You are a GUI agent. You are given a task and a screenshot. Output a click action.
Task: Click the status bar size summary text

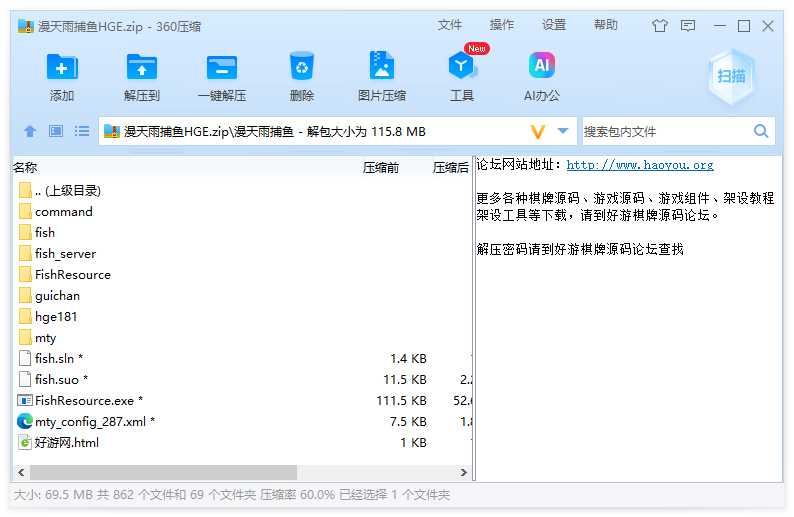tap(231, 495)
